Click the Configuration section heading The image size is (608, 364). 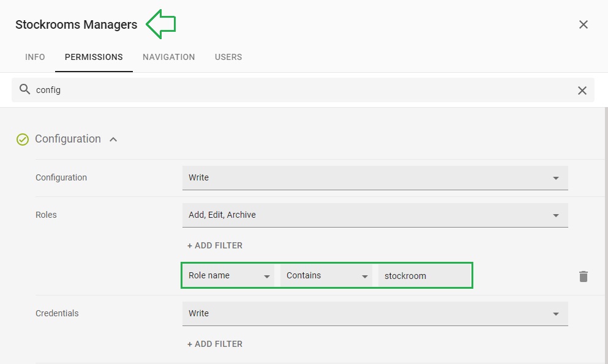pyautogui.click(x=68, y=139)
